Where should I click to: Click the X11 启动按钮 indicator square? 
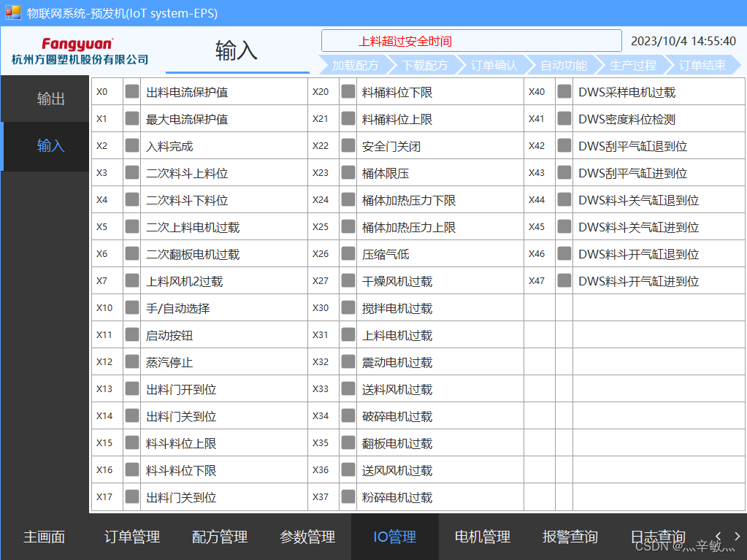click(132, 335)
